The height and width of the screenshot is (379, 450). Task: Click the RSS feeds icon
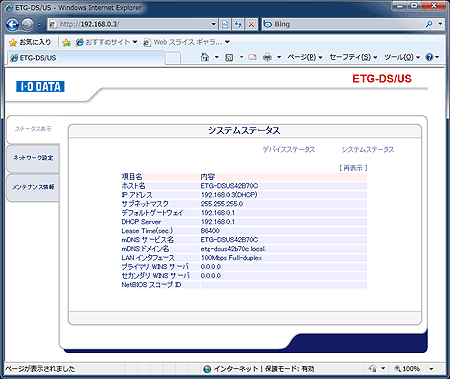coord(229,57)
